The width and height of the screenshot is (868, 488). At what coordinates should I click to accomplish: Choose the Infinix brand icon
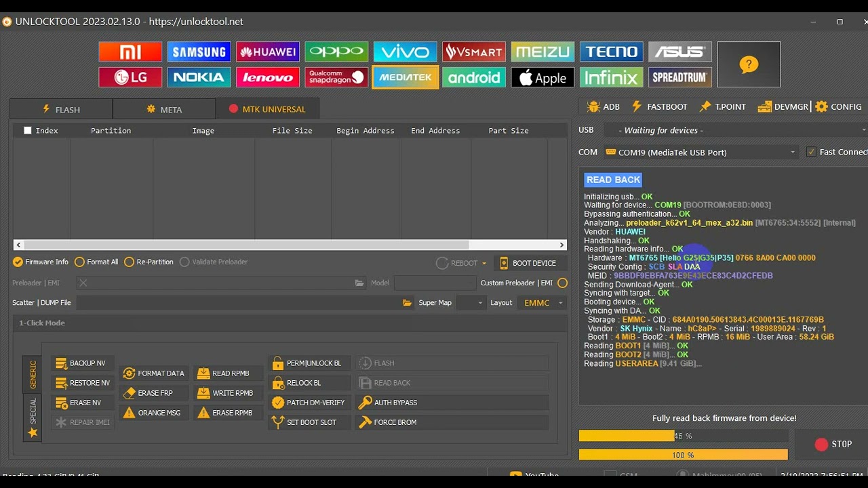612,77
